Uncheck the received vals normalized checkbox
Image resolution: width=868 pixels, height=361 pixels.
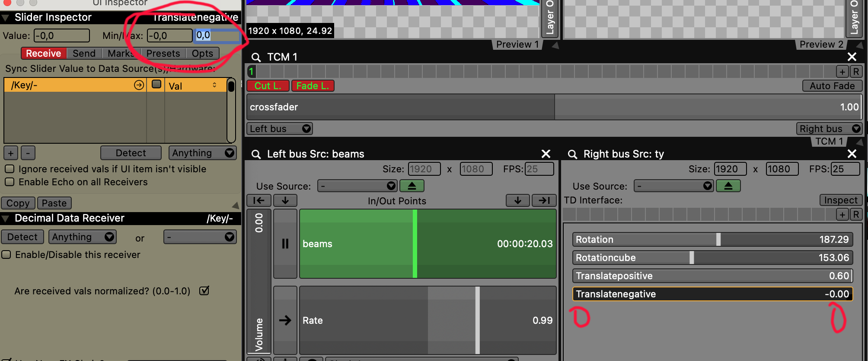coord(204,291)
